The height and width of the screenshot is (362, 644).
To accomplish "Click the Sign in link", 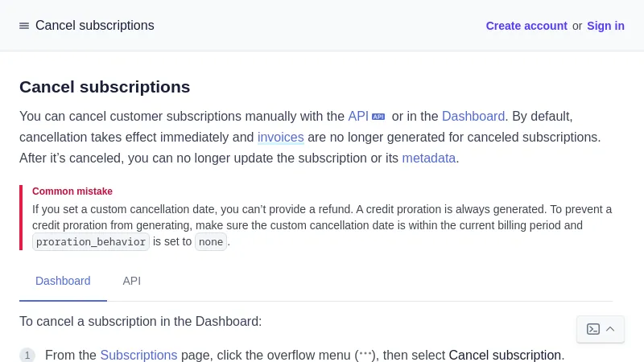I will click(x=605, y=26).
